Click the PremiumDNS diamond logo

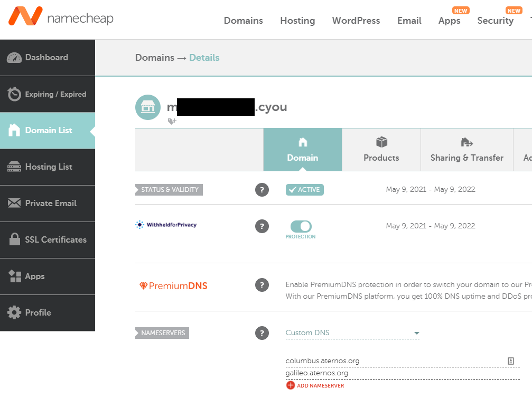coord(173,286)
